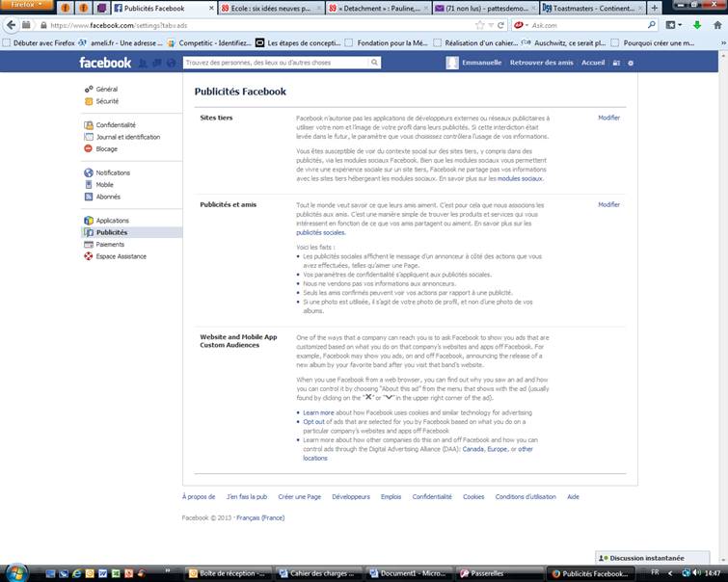728x582 pixels.
Task: Switch to the Toastmasters tab
Action: 593,9
